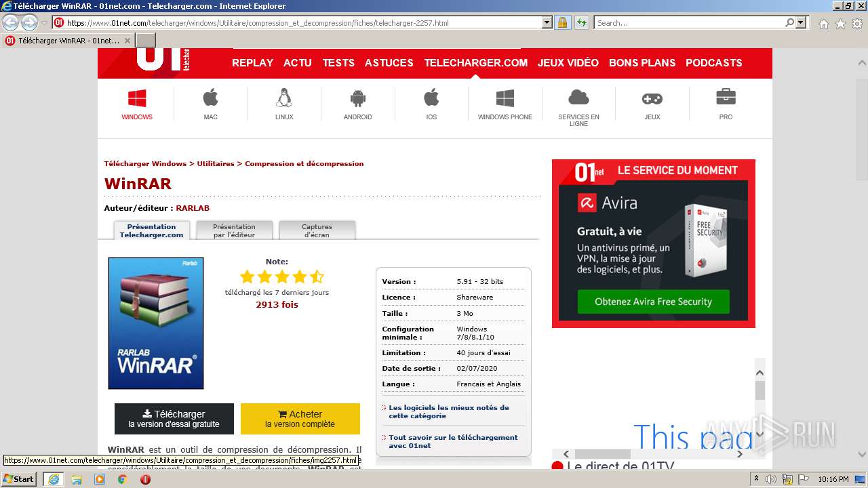This screenshot has height=488, width=868.
Task: Open the browser Home icon
Action: 823,24
